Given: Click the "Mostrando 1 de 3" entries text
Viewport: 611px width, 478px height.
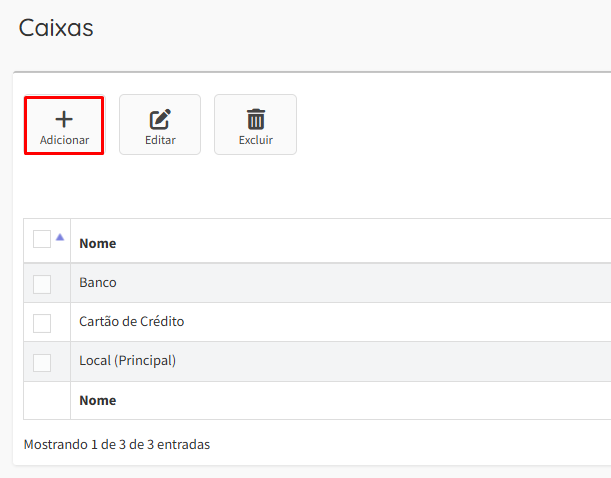Looking at the screenshot, I should (116, 443).
